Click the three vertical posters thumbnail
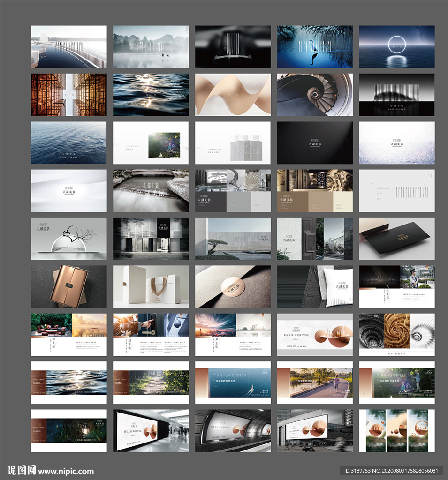 pyautogui.click(x=396, y=430)
